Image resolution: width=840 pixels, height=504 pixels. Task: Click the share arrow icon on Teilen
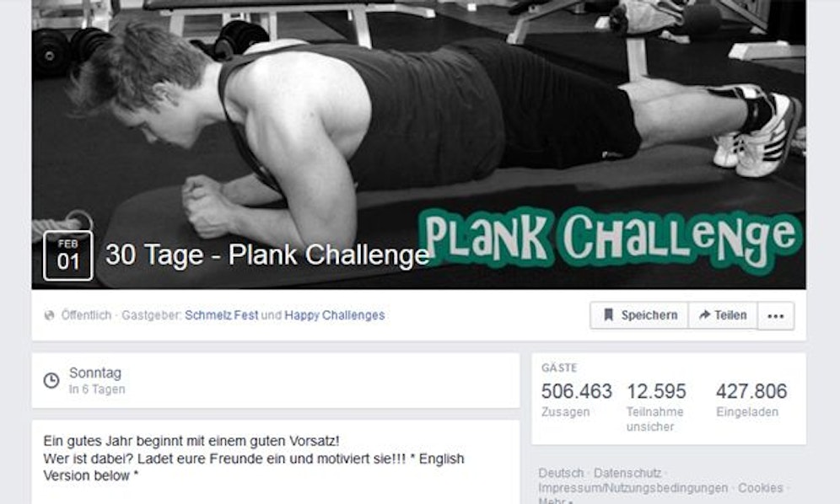(704, 315)
